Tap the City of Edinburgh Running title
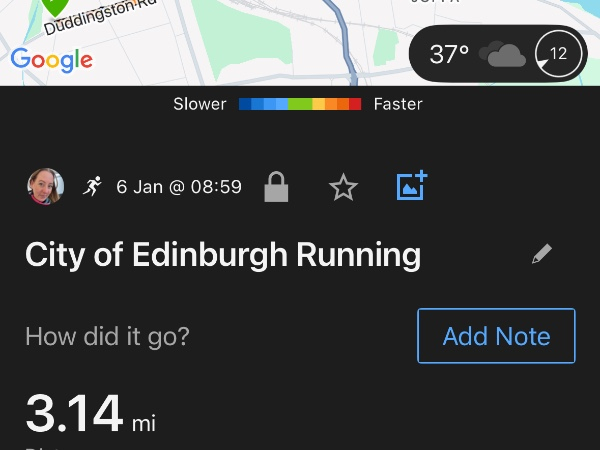The width and height of the screenshot is (600, 450). pyautogui.click(x=223, y=255)
